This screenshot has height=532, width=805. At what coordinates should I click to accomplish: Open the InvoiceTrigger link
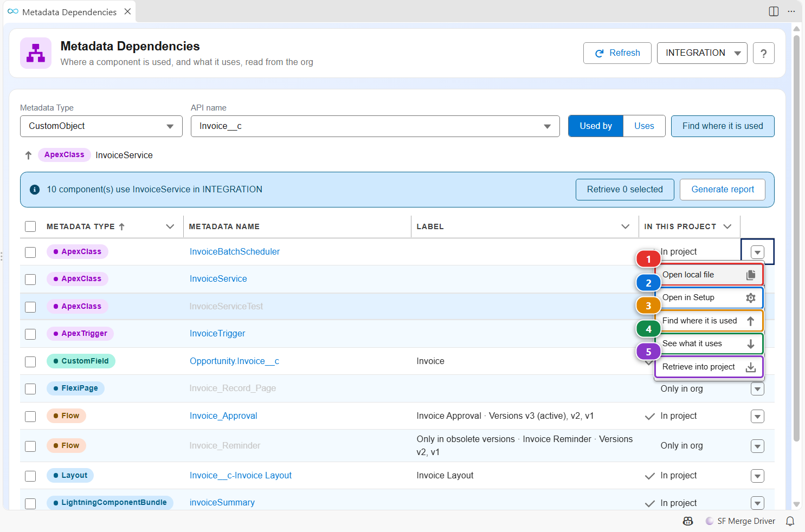coord(217,334)
